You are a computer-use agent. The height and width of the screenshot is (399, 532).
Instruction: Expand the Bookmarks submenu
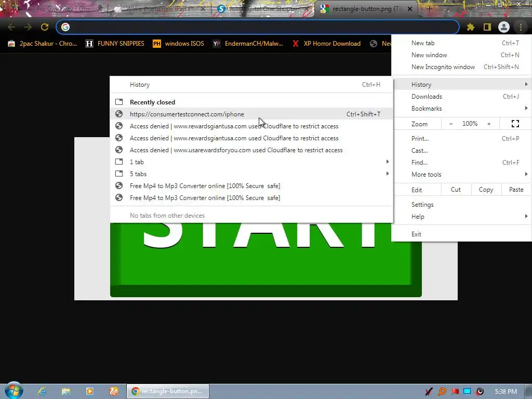tap(461, 109)
